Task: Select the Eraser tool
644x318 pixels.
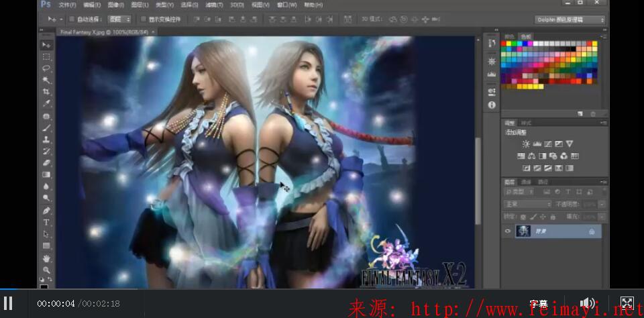Action: [46, 163]
